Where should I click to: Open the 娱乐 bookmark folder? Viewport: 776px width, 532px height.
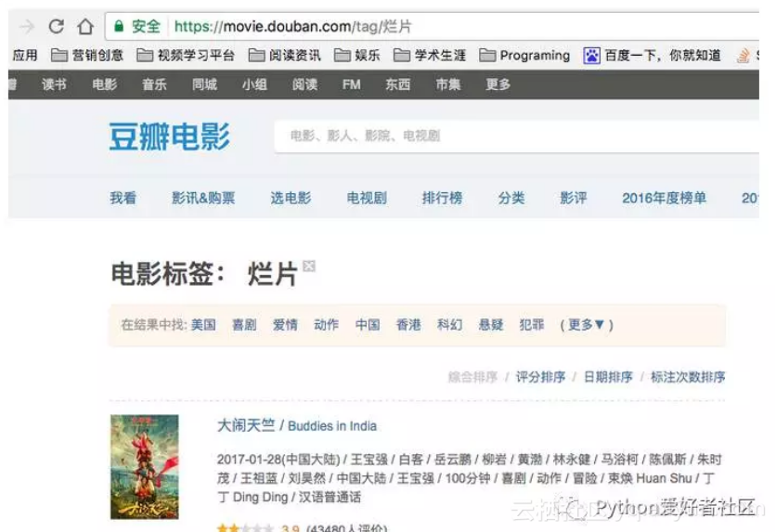[356, 55]
